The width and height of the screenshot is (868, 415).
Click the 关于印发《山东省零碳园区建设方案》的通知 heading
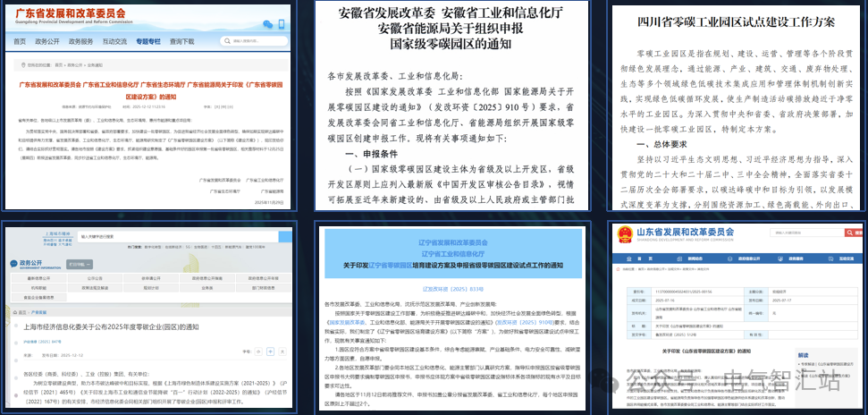[x=706, y=351]
